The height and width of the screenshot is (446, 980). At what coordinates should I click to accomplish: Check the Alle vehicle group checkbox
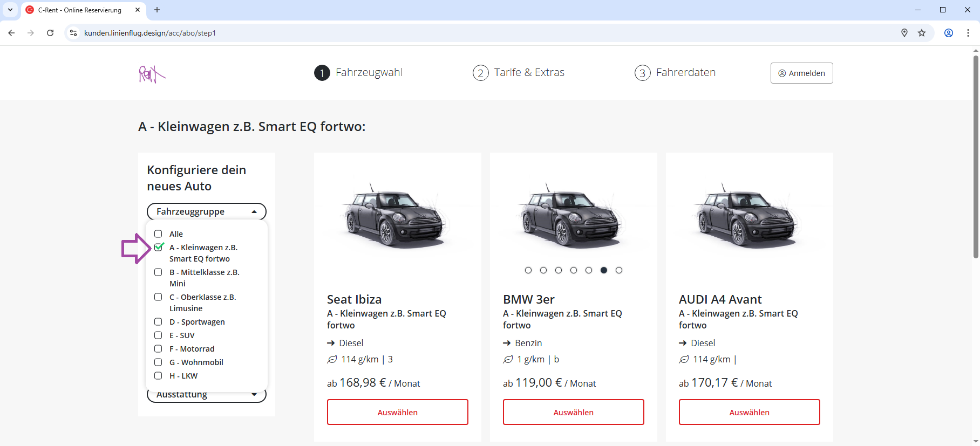click(x=158, y=234)
